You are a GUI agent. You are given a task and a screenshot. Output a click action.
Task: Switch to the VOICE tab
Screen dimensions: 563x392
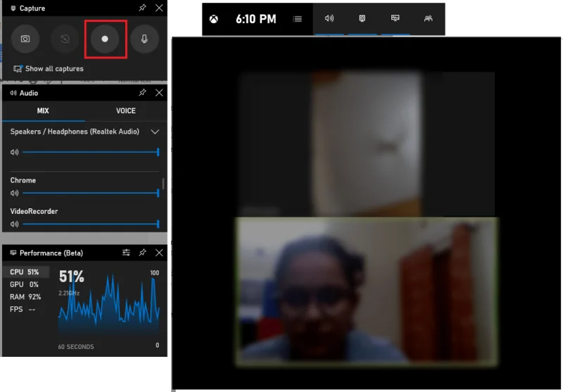(126, 110)
